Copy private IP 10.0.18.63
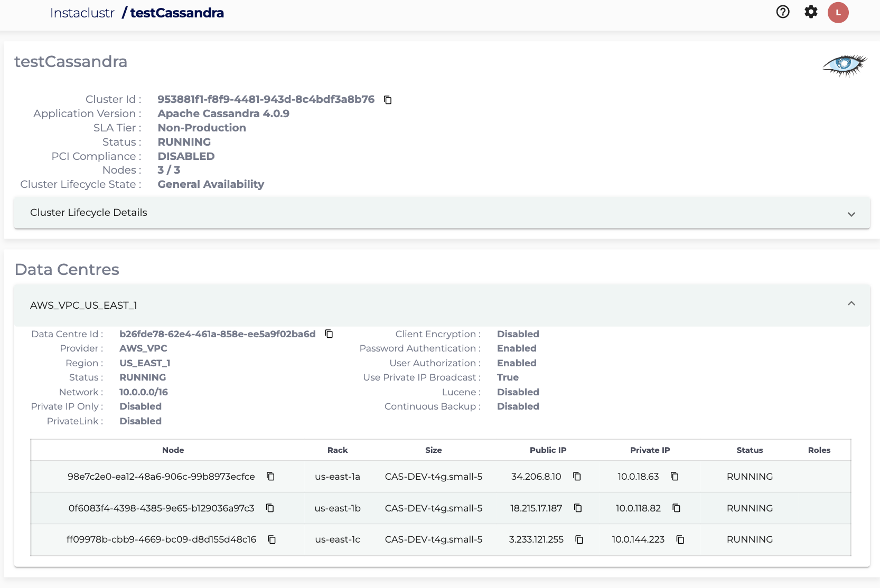This screenshot has width=880, height=588. click(x=675, y=477)
